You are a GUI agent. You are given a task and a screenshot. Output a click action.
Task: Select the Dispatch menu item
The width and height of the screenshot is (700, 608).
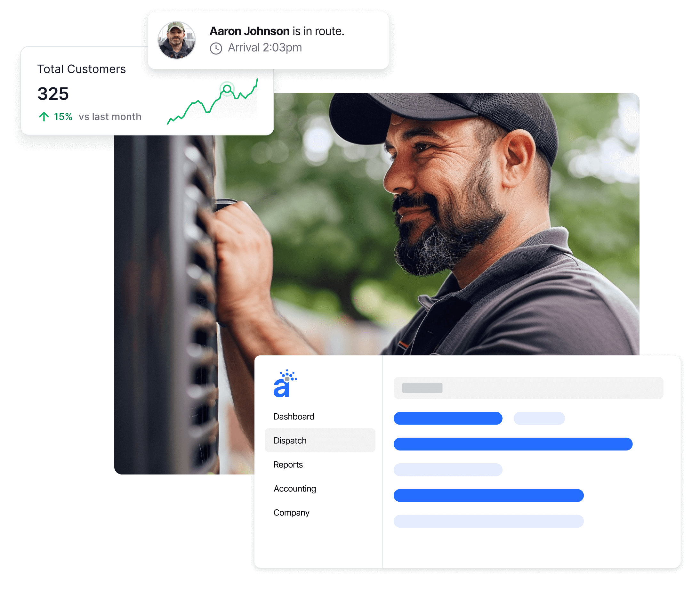click(291, 441)
